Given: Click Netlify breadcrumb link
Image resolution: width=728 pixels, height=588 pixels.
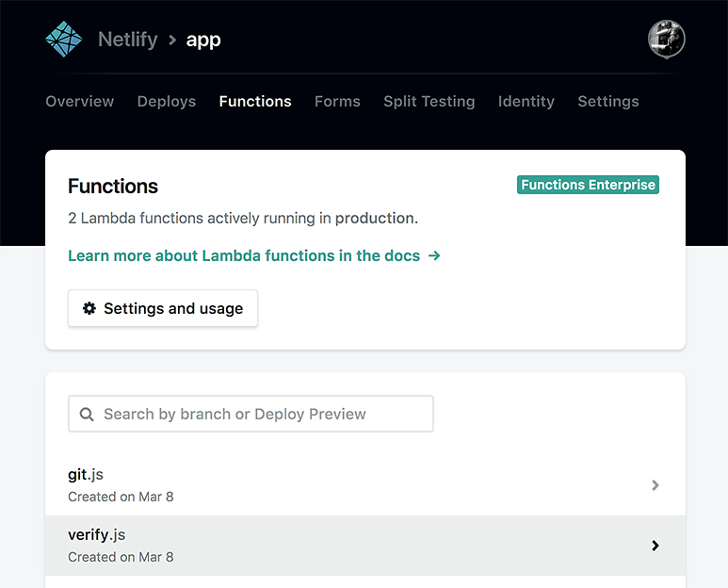Looking at the screenshot, I should click(128, 40).
